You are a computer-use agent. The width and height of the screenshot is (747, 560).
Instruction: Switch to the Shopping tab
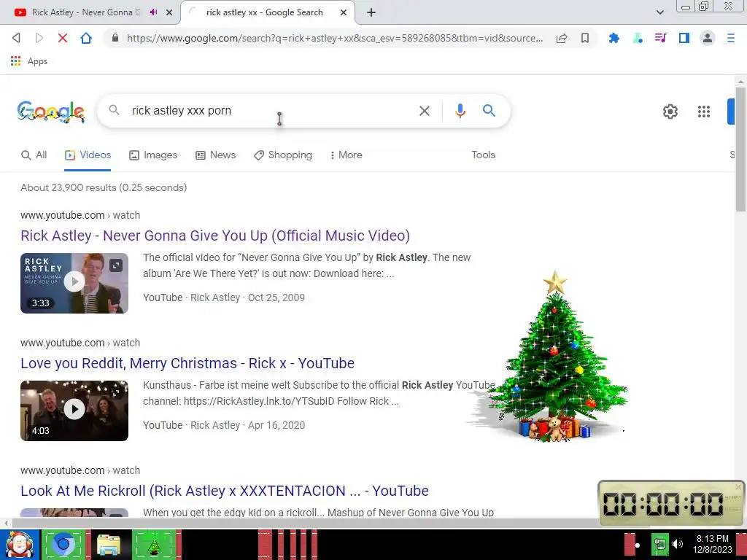click(283, 155)
